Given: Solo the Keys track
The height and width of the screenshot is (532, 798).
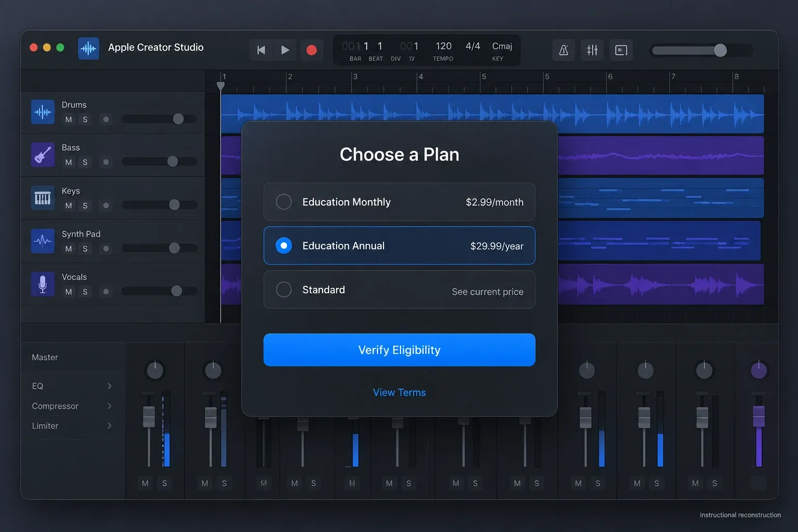Looking at the screenshot, I should click(x=85, y=206).
